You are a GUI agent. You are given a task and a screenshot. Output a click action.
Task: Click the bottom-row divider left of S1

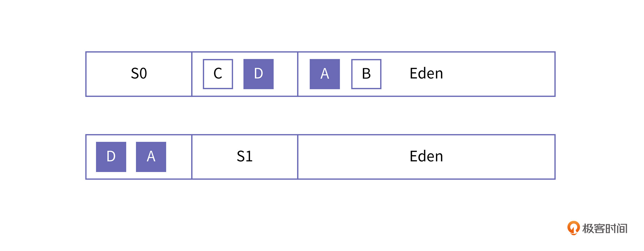(x=192, y=157)
